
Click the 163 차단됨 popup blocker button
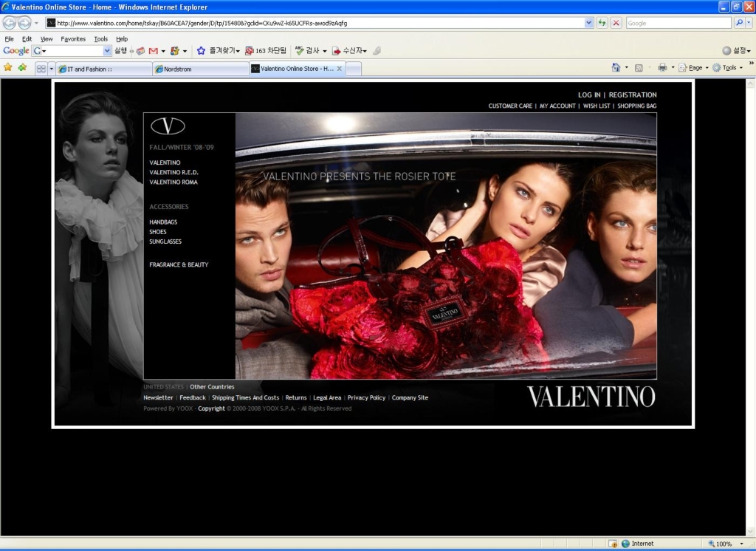coord(266,51)
